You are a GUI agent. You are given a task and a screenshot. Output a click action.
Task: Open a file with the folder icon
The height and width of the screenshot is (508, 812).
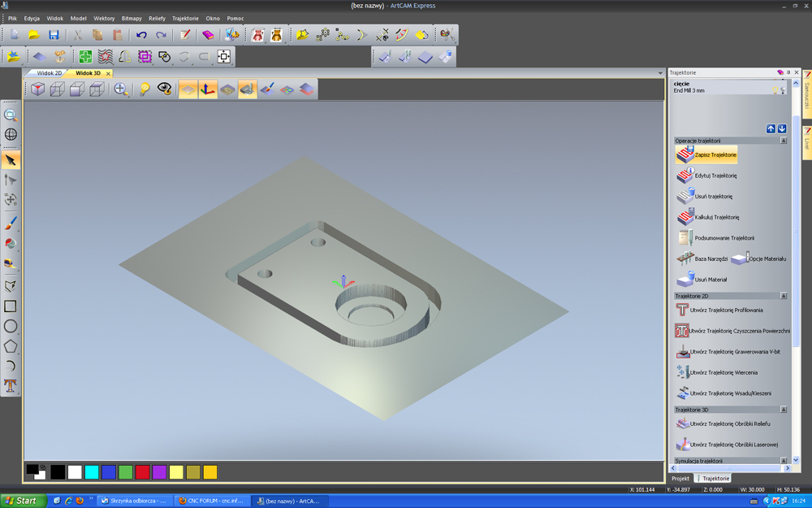(34, 35)
